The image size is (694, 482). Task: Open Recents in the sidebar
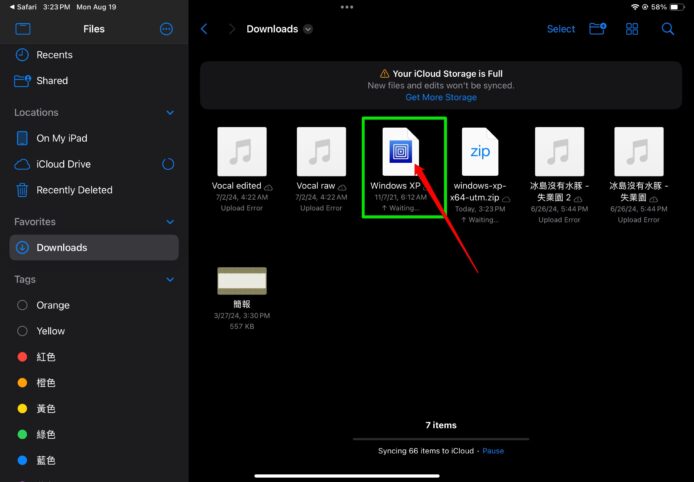point(54,55)
